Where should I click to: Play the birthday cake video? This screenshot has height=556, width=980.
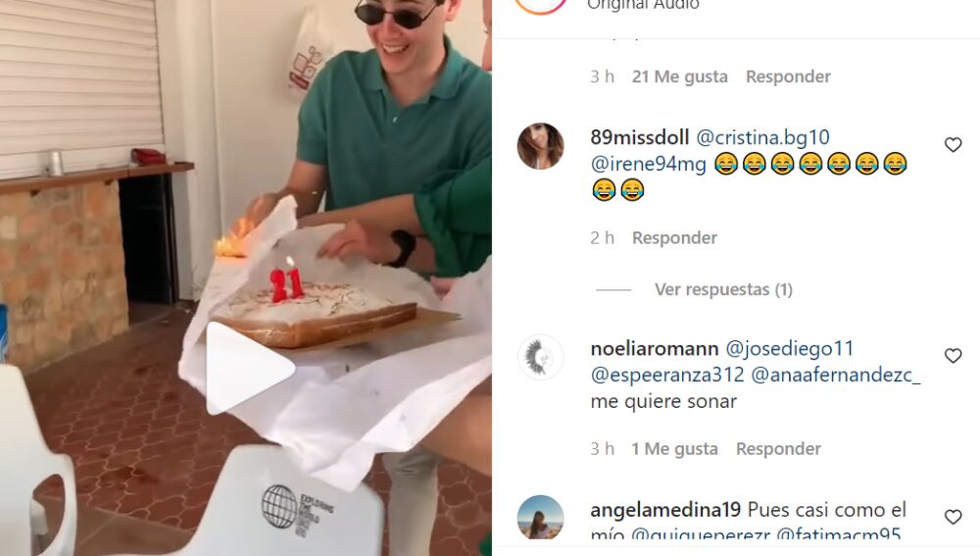(x=249, y=369)
